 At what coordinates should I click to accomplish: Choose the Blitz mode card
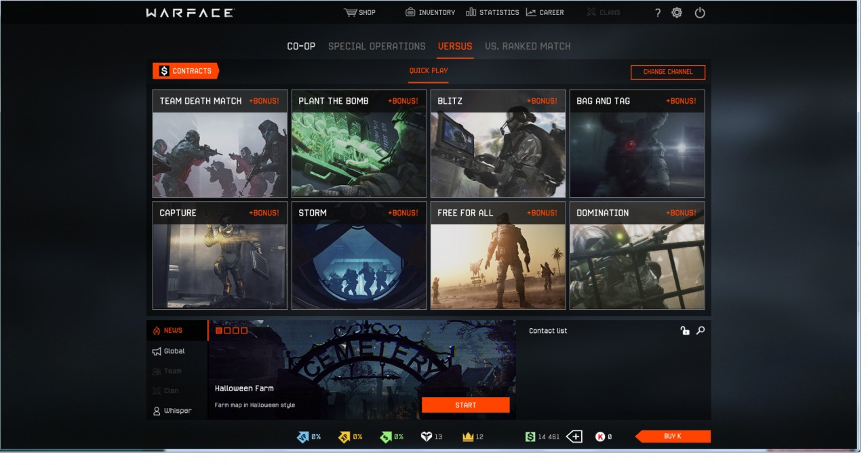coord(498,144)
